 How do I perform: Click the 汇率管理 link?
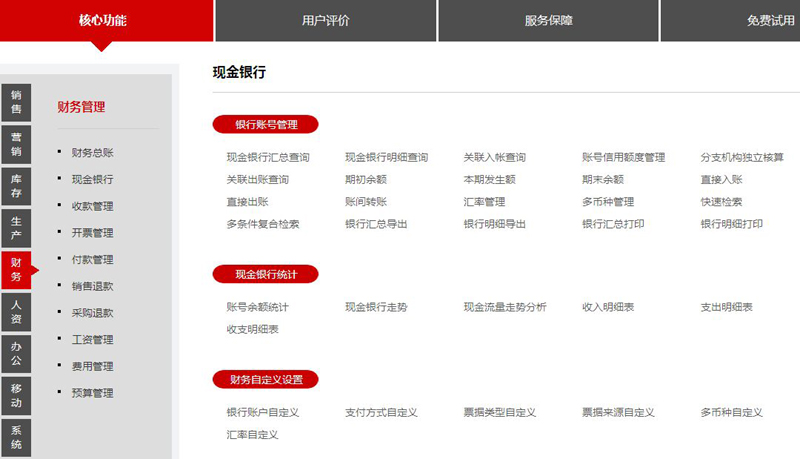(484, 202)
